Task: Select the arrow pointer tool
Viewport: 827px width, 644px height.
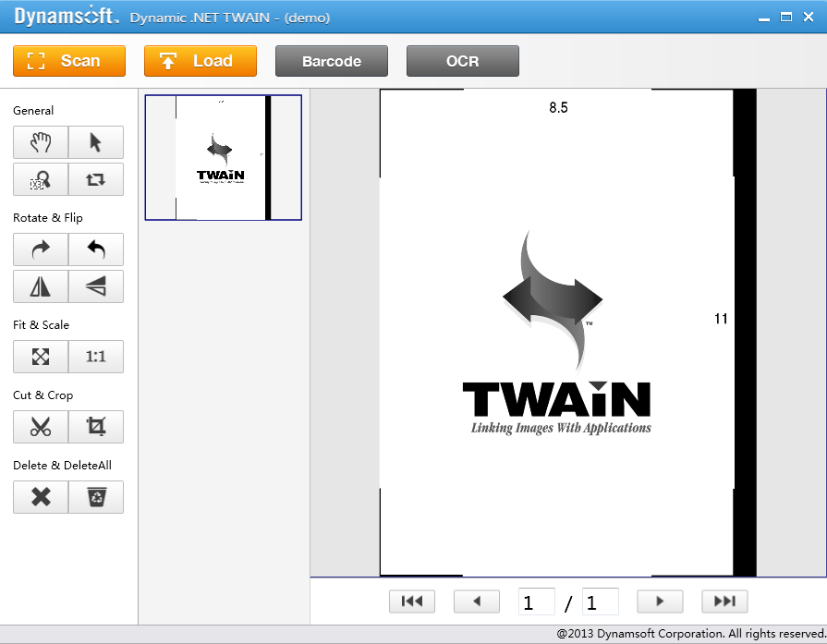Action: (96, 142)
